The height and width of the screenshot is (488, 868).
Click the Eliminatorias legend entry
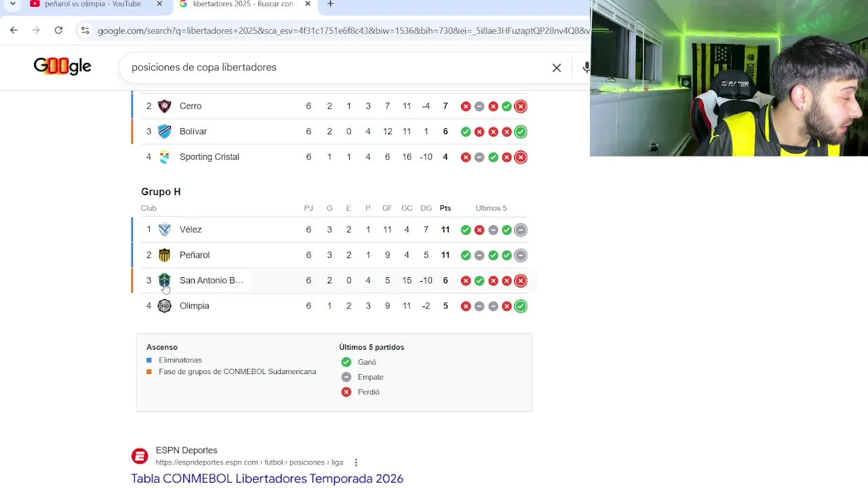[180, 360]
